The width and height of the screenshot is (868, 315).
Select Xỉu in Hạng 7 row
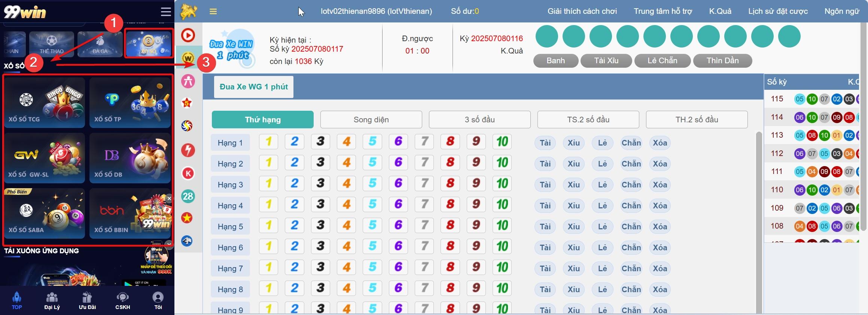point(574,269)
